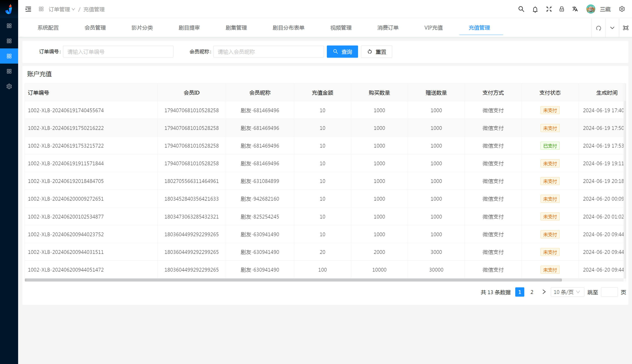Image resolution: width=632 pixels, height=364 pixels.
Task: Switch to the 消费订单 tab
Action: 388,28
